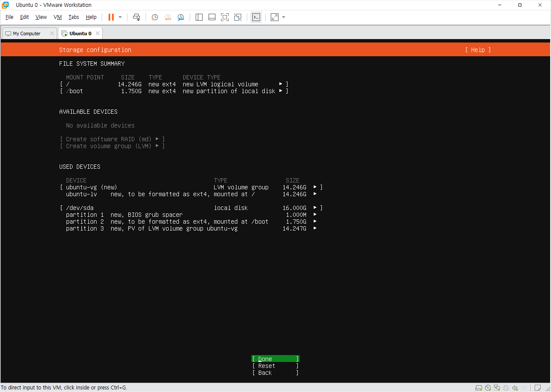
Task: Open the Help menu in the menu bar
Action: click(x=91, y=17)
